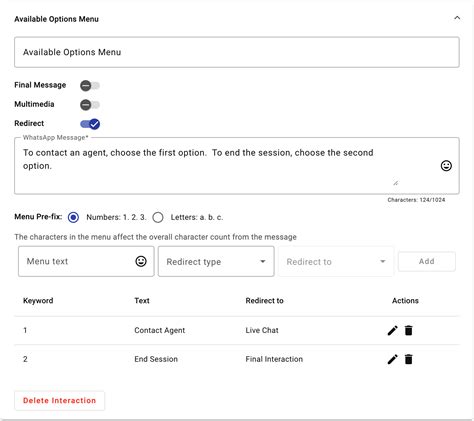
Task: Click the Available Options Menu name field
Action: click(237, 52)
